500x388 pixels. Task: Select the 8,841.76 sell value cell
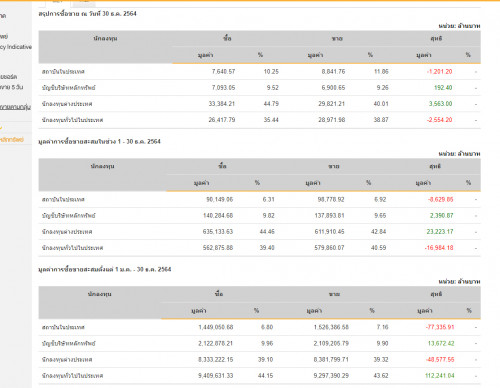pyautogui.click(x=333, y=72)
